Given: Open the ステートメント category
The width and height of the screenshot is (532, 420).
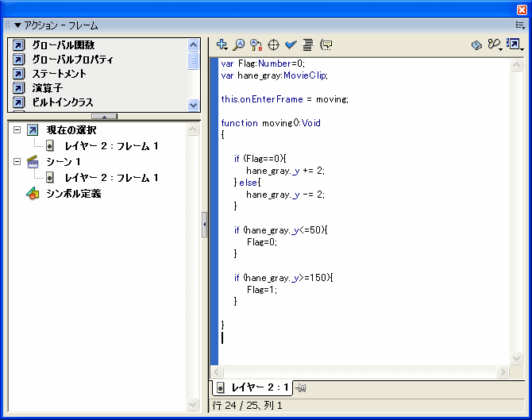Looking at the screenshot, I should pos(59,74).
